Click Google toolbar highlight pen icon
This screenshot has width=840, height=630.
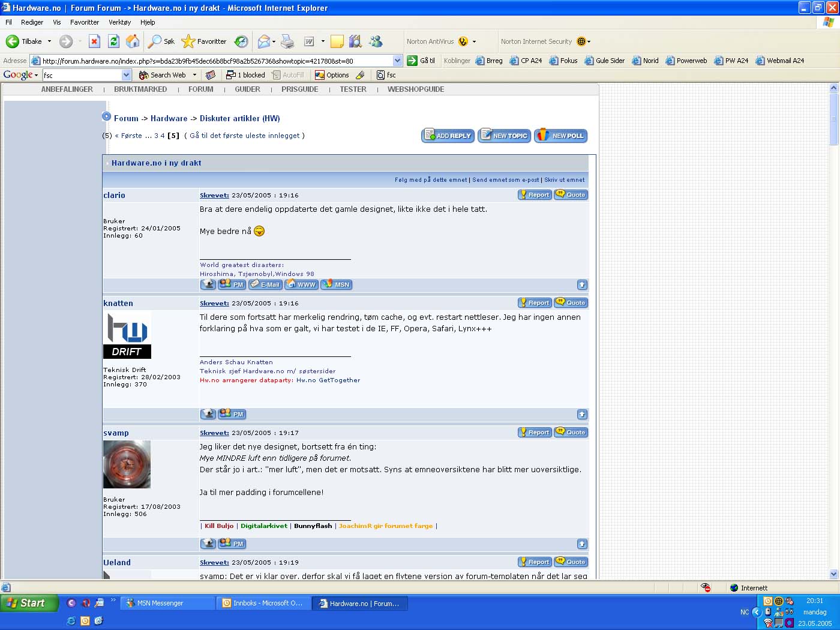pos(360,75)
